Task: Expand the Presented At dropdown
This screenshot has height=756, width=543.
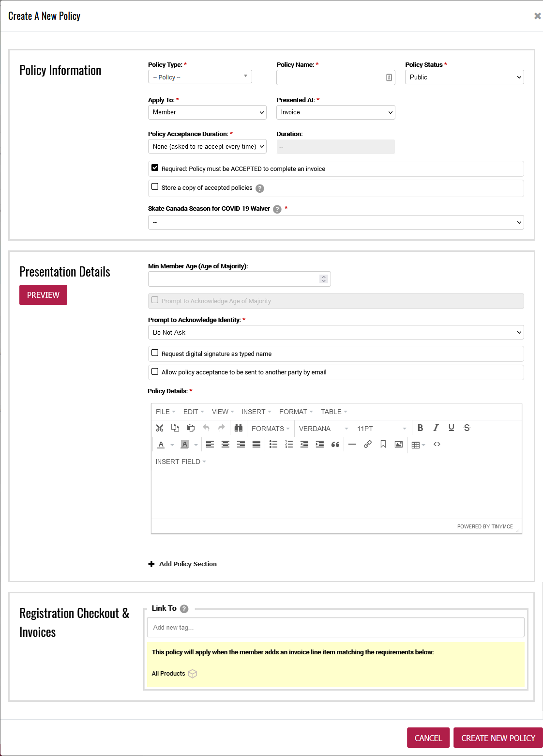Action: (x=335, y=112)
